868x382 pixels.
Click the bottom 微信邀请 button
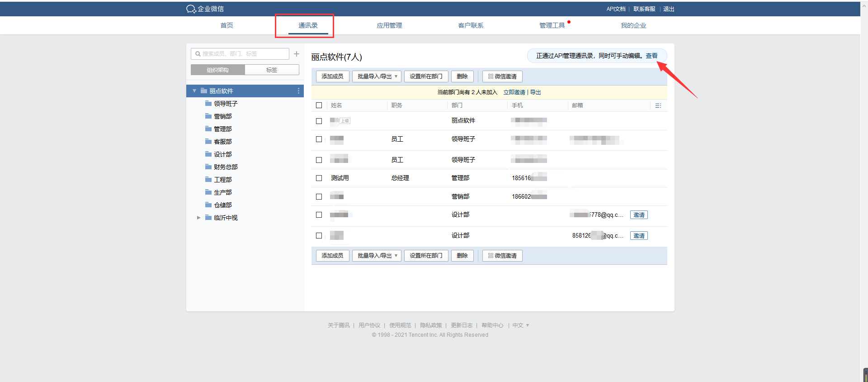502,256
